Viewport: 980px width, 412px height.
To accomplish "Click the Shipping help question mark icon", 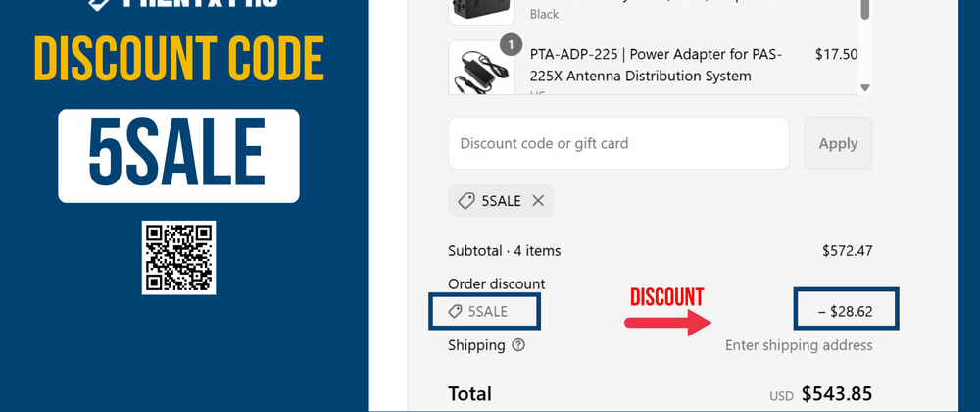I will click(x=518, y=345).
